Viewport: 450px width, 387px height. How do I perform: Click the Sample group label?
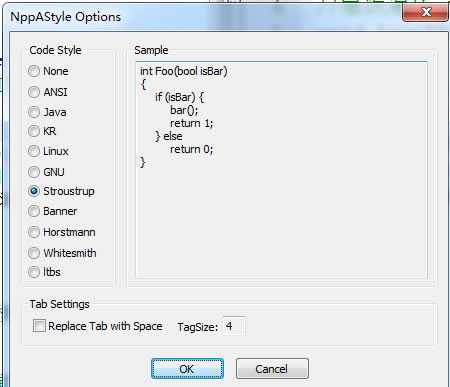151,50
